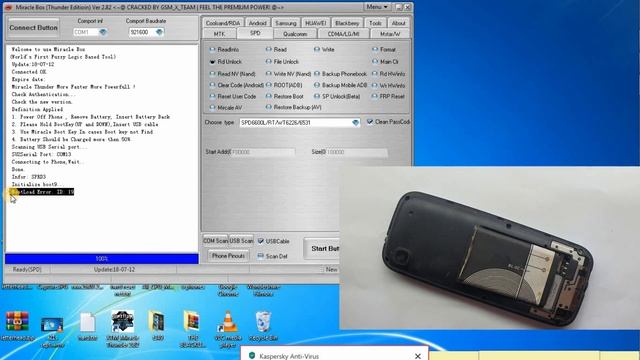Click the COM Scan button
The width and height of the screenshot is (640, 360).
tap(216, 241)
